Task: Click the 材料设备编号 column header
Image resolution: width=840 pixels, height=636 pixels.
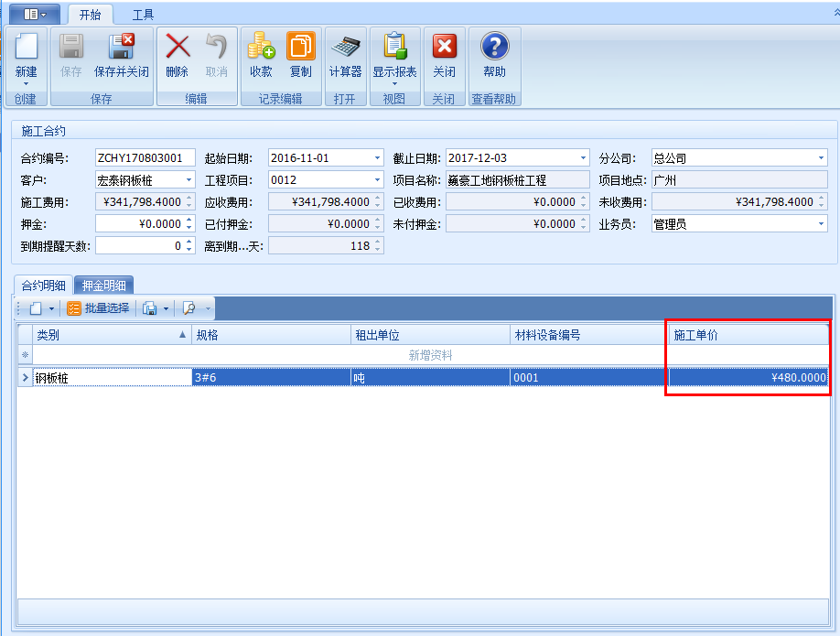Action: (x=589, y=335)
